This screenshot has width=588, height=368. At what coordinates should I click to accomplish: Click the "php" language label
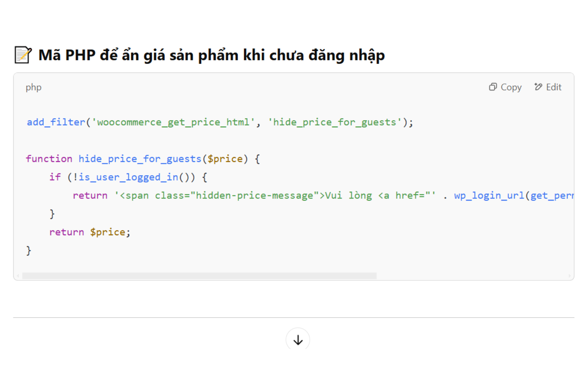pyautogui.click(x=33, y=88)
